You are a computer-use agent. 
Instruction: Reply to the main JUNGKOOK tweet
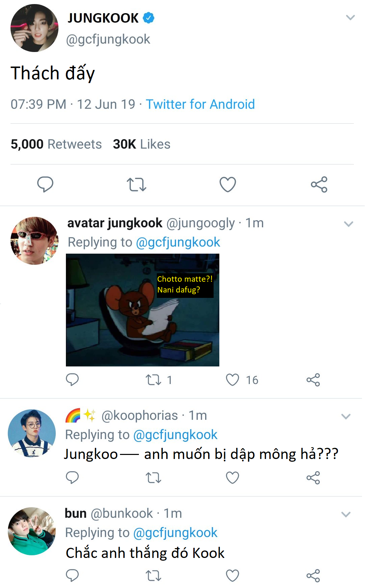pyautogui.click(x=45, y=184)
